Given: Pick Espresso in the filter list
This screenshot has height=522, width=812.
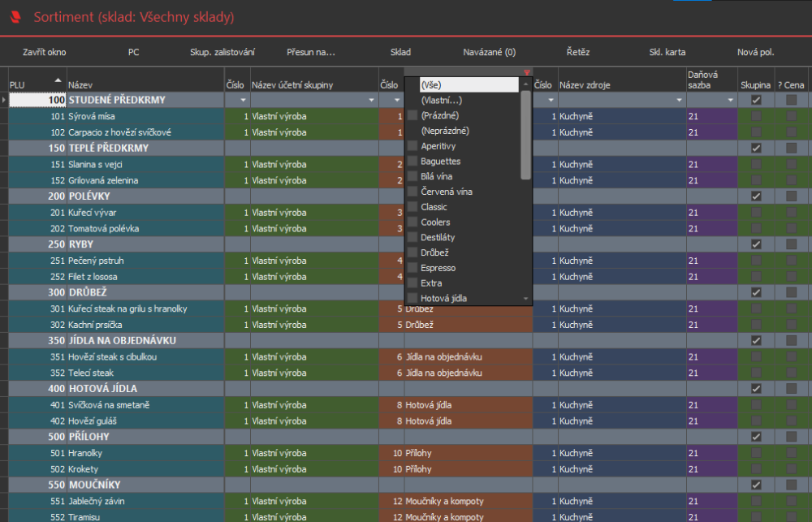Looking at the screenshot, I should click(x=438, y=268).
